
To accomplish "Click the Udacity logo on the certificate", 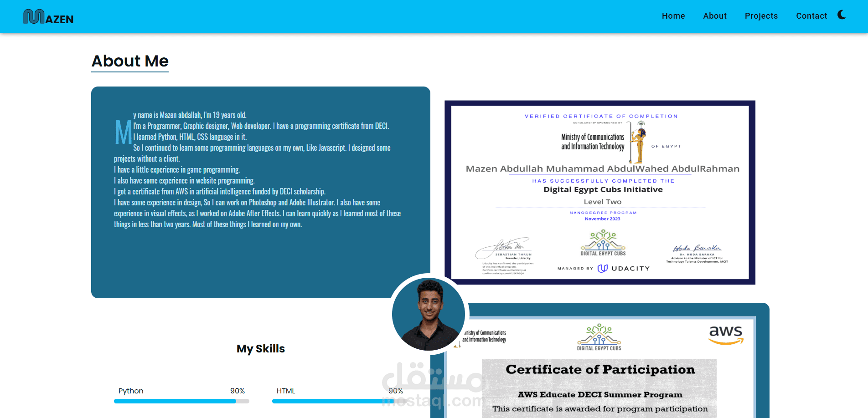I will (x=624, y=268).
